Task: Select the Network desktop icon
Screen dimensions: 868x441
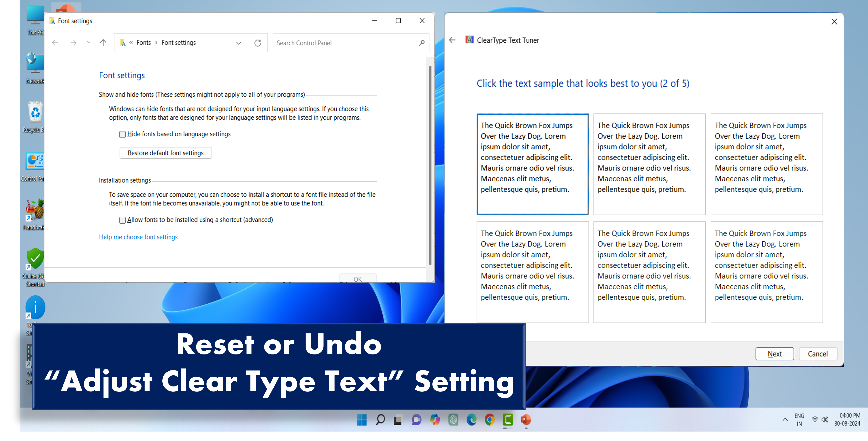Action: click(x=35, y=68)
